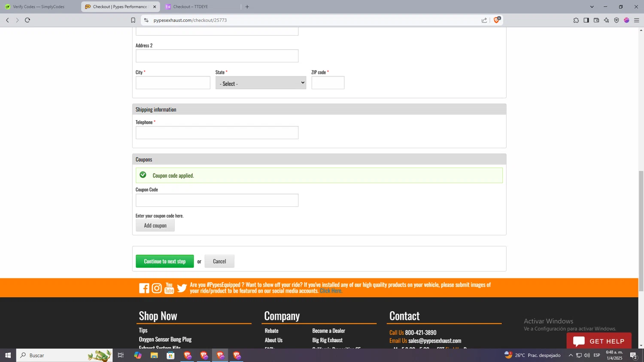Screen dimensions: 644x362
Task: Click sales@pypesexhaust.com email link
Action: pos(434,341)
